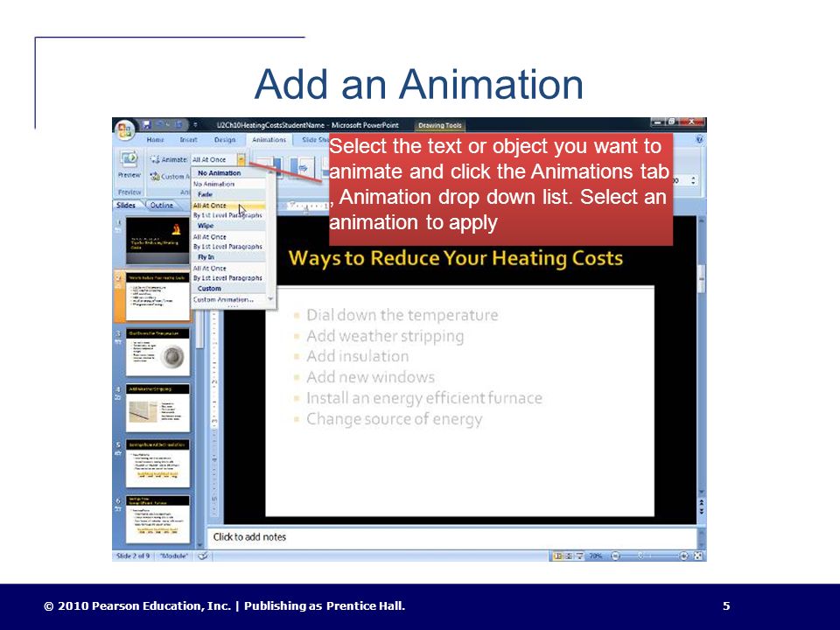
Task: Click Slides pane scrollbar down arrow
Action: pyautogui.click(x=199, y=546)
